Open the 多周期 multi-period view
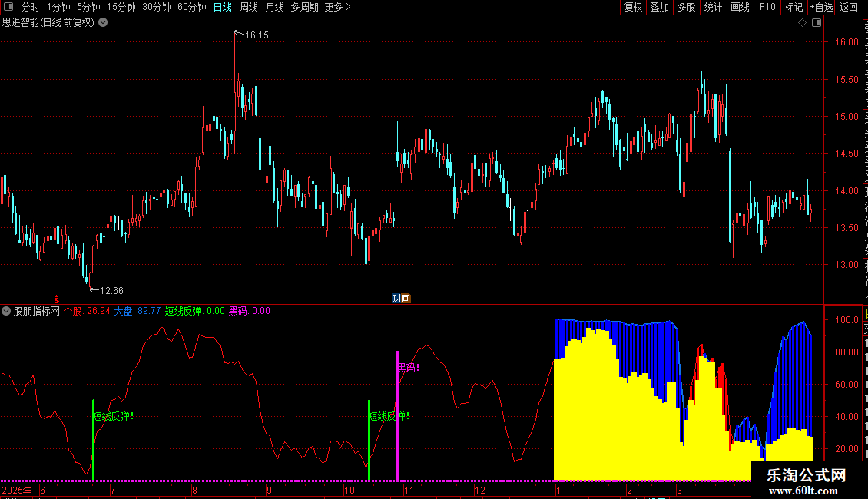Viewport: 868px width, 499px height. (304, 7)
